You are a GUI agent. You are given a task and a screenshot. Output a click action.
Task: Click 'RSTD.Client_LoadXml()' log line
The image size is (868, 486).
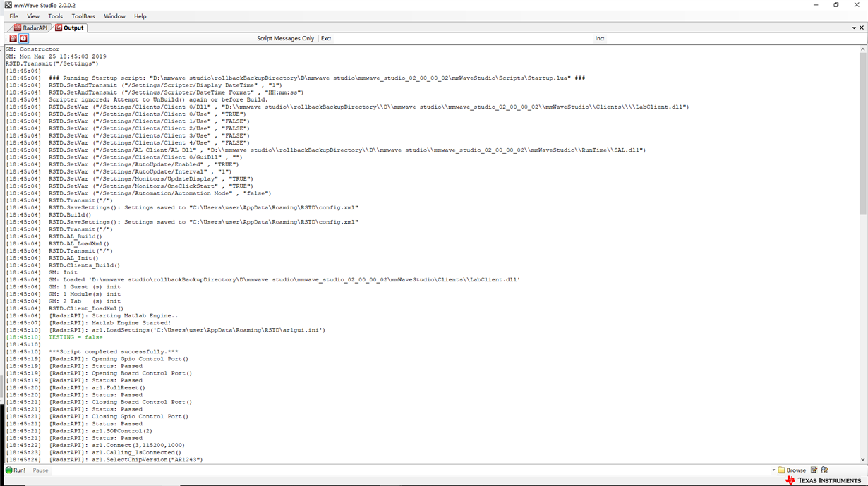click(x=65, y=308)
